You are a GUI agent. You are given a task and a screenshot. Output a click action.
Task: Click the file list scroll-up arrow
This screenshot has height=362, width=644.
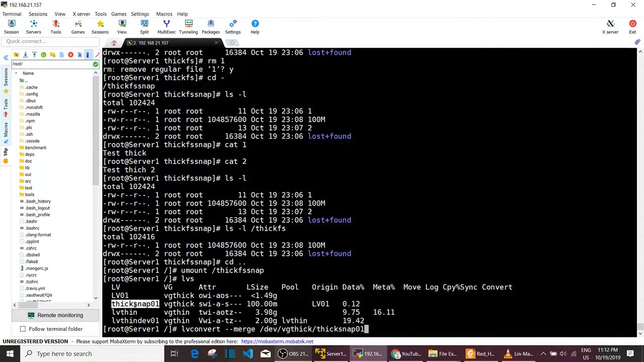tap(96, 73)
